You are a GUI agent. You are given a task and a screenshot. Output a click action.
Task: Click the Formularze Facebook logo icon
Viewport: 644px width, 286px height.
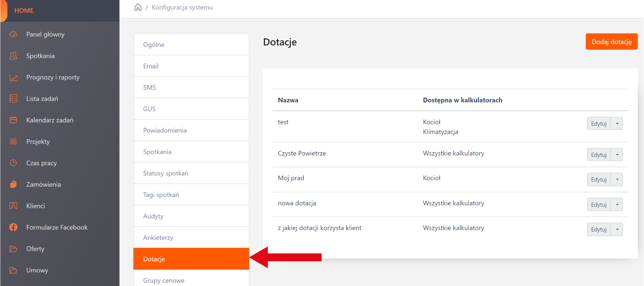pos(13,227)
